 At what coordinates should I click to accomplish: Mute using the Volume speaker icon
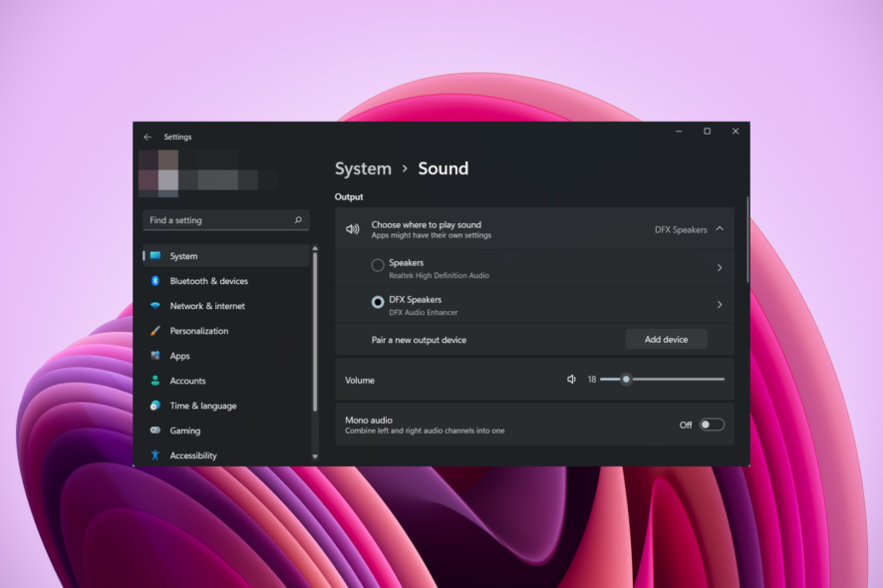click(x=572, y=380)
